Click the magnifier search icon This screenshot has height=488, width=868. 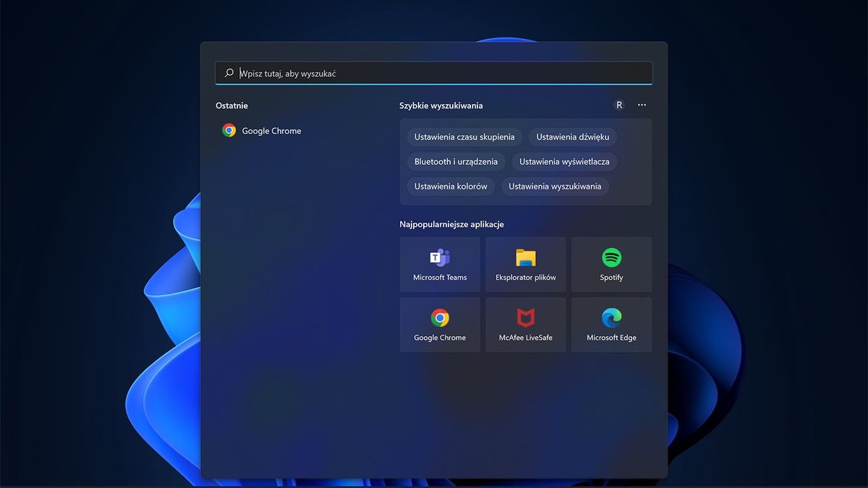pos(229,73)
